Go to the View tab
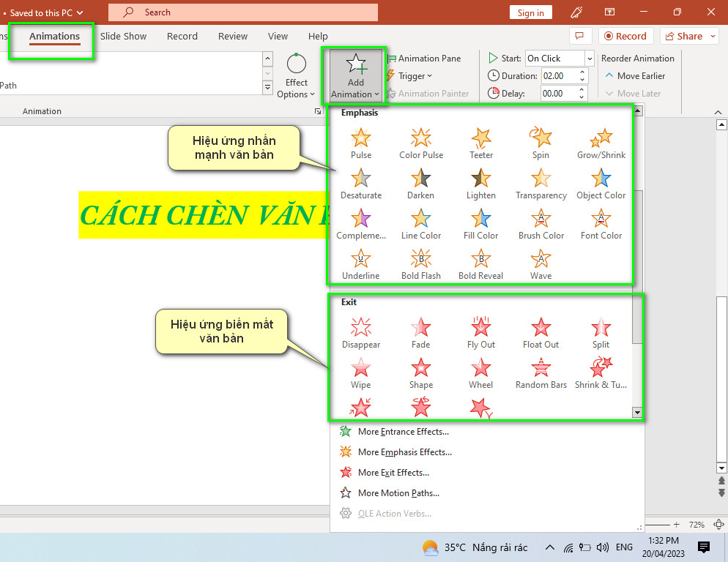The height and width of the screenshot is (562, 728). [278, 36]
